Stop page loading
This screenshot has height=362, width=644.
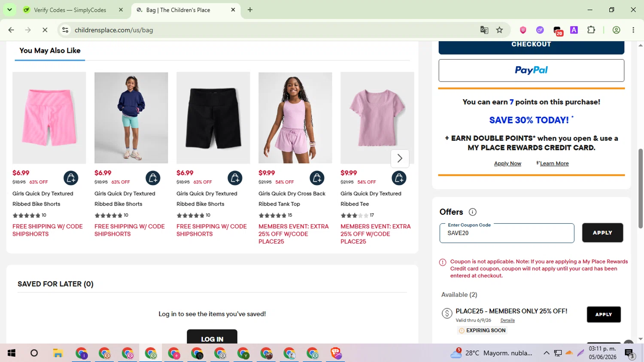pos(45,30)
